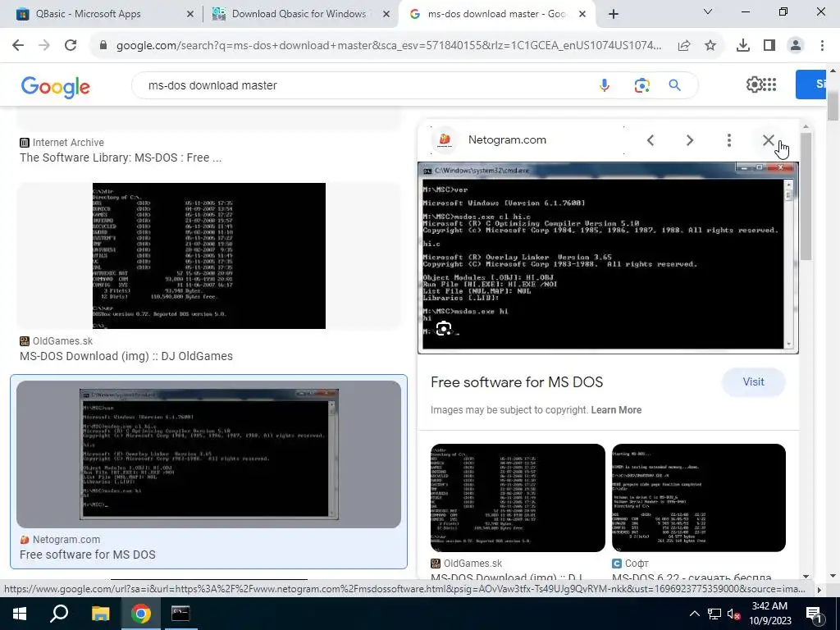Start voice search microphone
This screenshot has width=840, height=630.
[605, 85]
